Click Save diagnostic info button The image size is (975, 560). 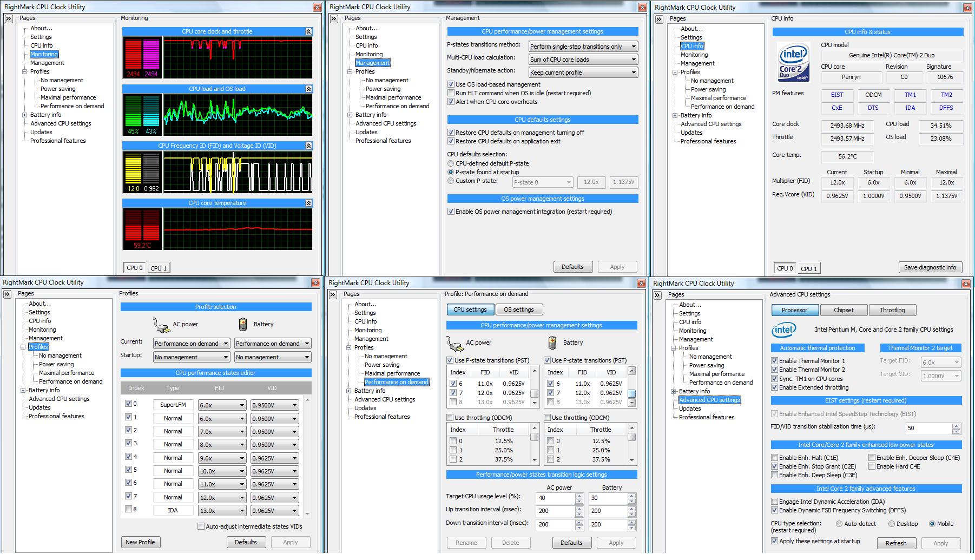pyautogui.click(x=930, y=267)
